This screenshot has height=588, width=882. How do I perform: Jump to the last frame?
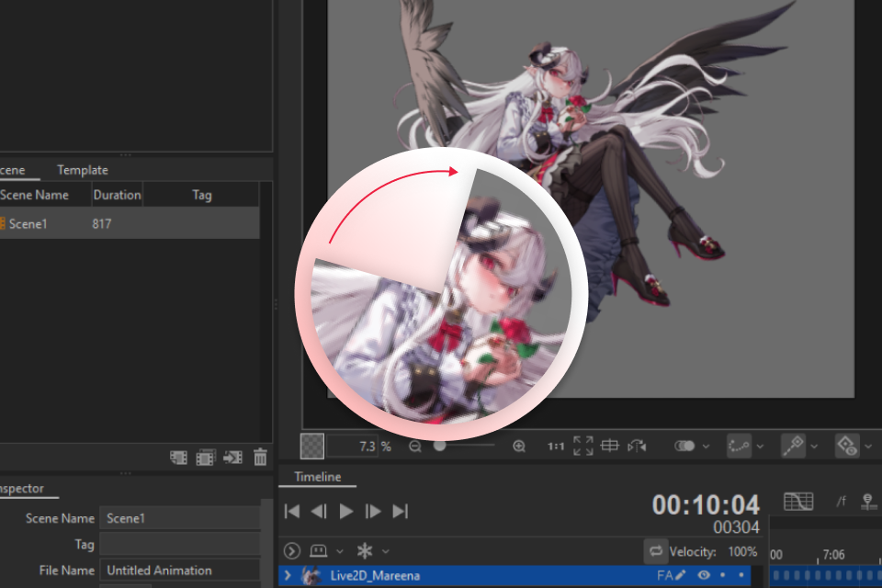pos(400,511)
